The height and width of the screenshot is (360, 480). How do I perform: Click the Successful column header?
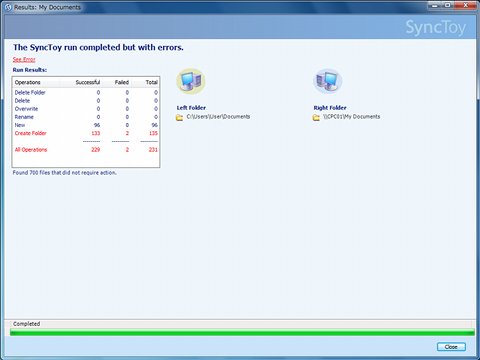88,82
